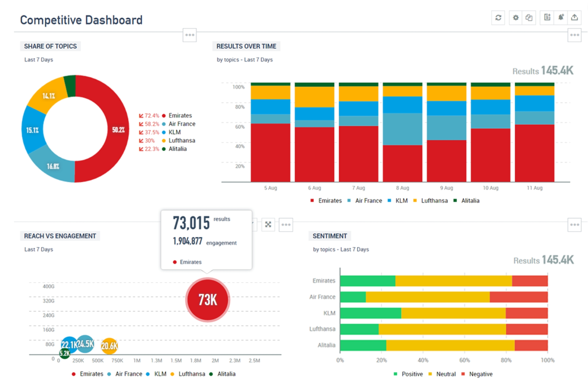The image size is (588, 388).
Task: Click the 5.2K Alitalia bubble
Action: tap(65, 353)
